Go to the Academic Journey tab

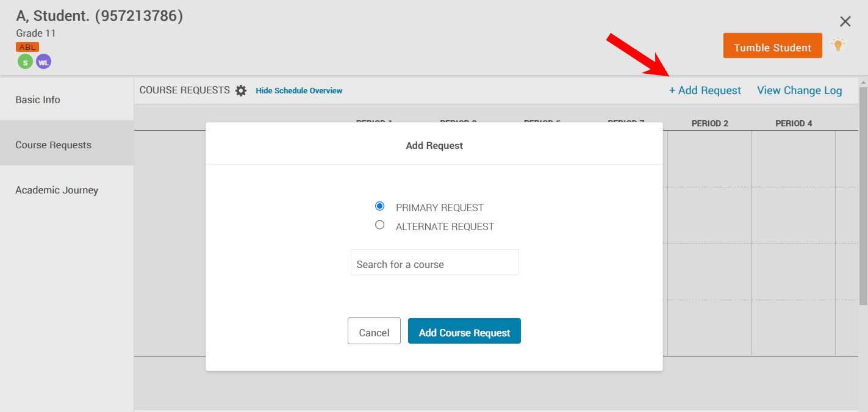point(57,190)
